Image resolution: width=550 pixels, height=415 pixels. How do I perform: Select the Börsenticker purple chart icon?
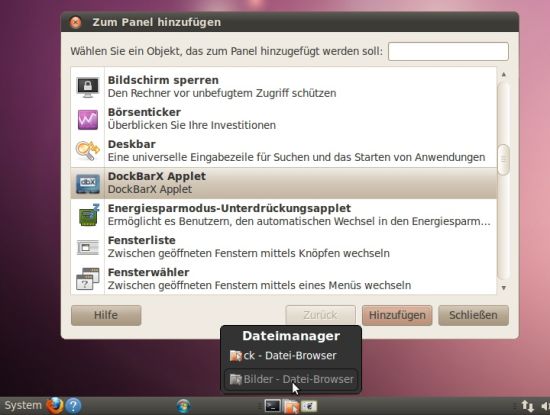pos(88,120)
